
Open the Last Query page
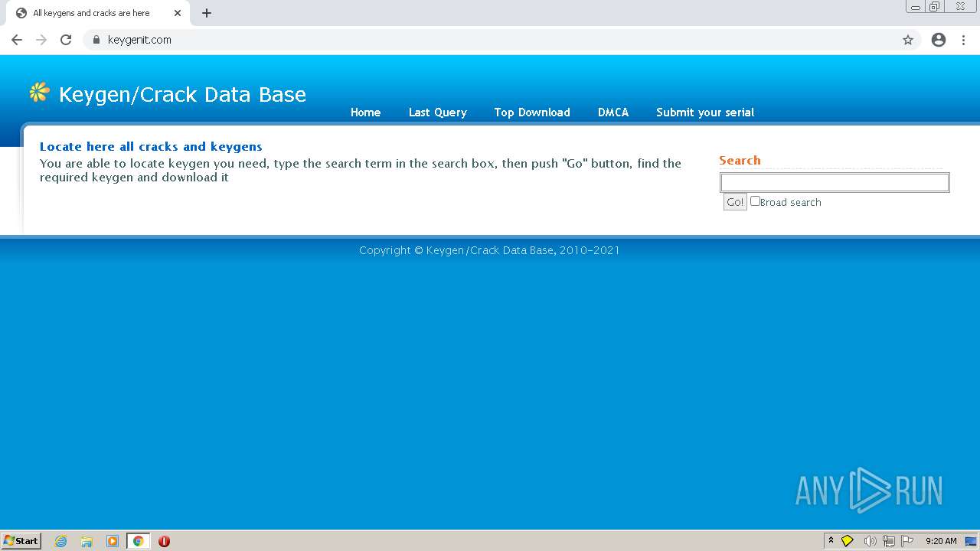437,112
